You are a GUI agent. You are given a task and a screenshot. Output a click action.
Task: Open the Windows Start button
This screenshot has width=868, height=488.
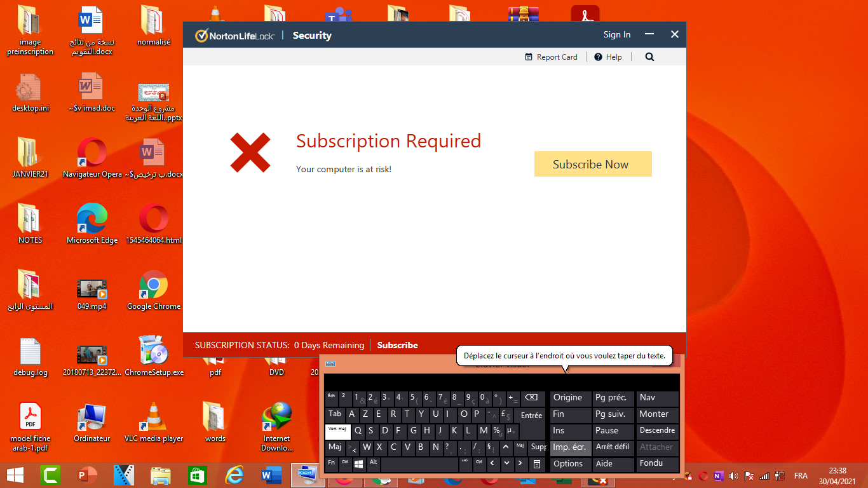[15, 475]
